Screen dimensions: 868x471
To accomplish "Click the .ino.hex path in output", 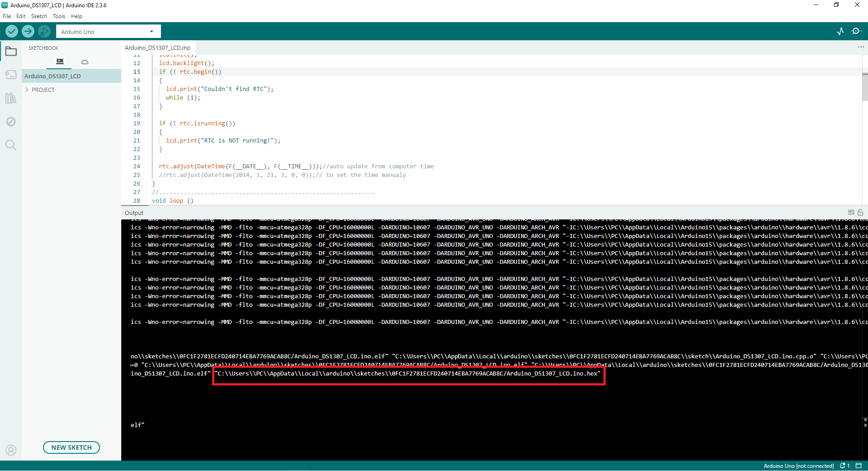I will [408, 374].
